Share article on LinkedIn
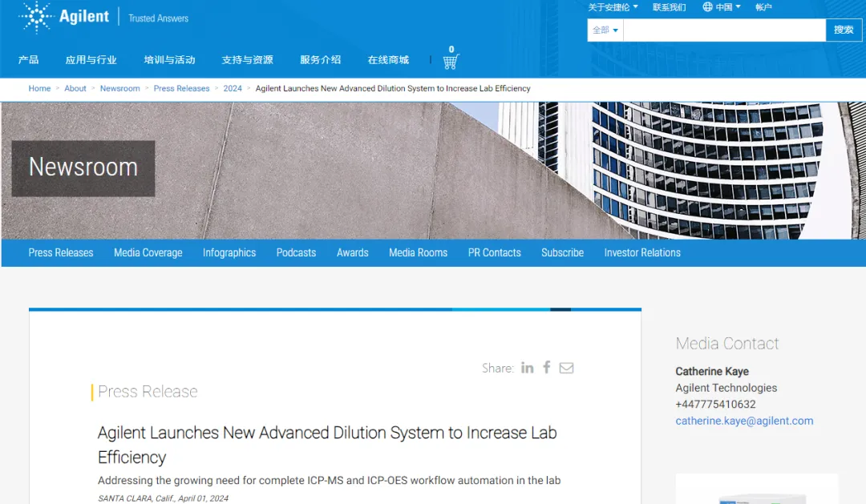Image resolution: width=866 pixels, height=504 pixels. click(x=528, y=368)
